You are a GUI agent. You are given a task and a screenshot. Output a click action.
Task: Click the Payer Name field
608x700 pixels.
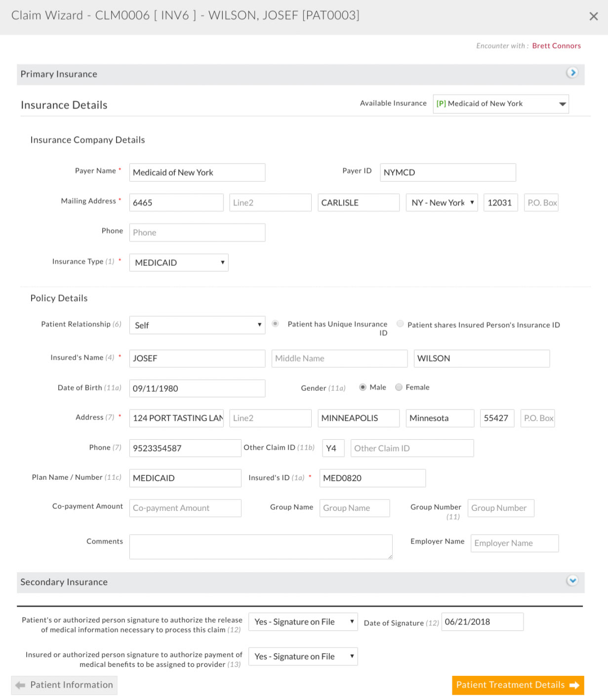point(197,172)
